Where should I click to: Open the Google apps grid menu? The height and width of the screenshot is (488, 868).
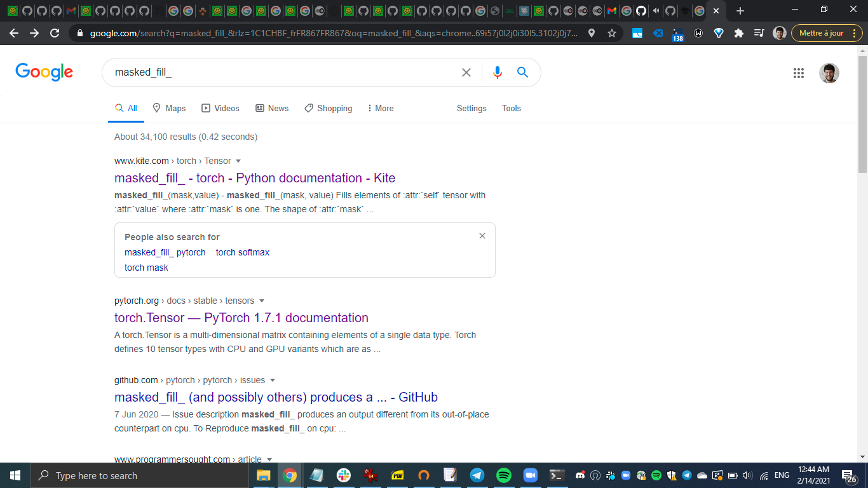point(799,72)
